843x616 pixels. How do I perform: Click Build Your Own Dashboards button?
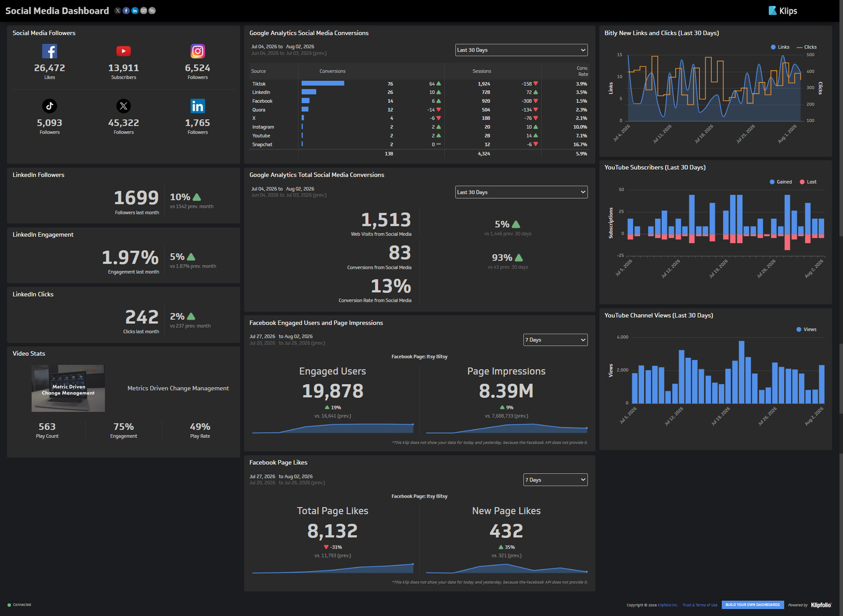pyautogui.click(x=752, y=605)
